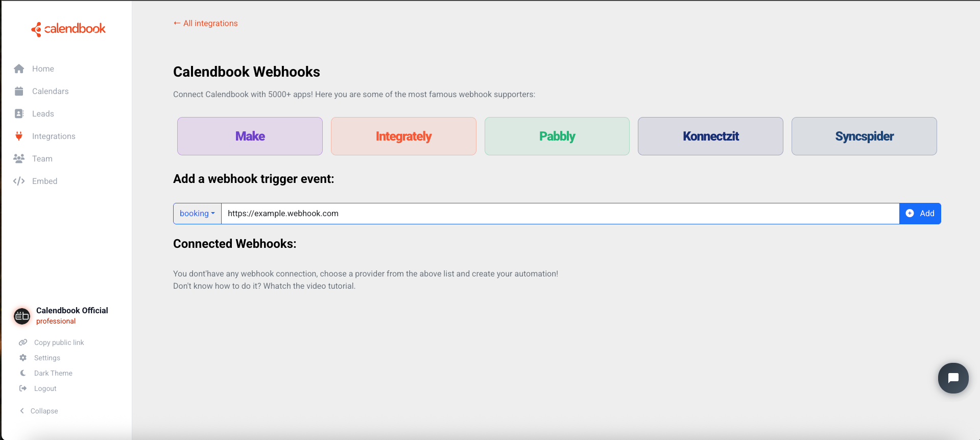Image resolution: width=980 pixels, height=440 pixels.
Task: Collapse the sidebar
Action: point(44,411)
